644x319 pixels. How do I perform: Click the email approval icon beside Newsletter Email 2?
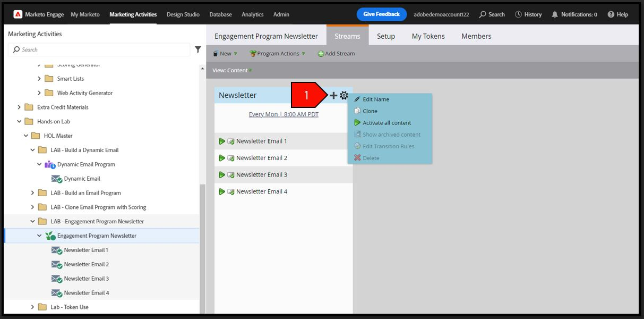point(230,158)
